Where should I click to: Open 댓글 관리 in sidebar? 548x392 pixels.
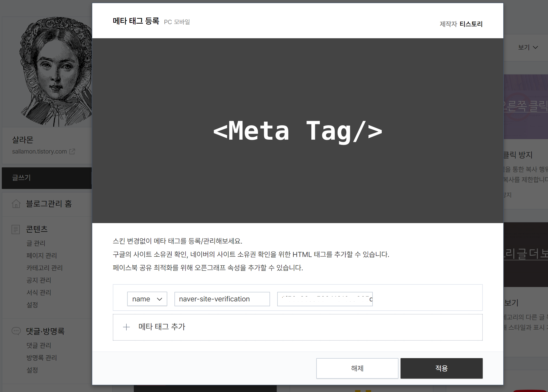[39, 345]
